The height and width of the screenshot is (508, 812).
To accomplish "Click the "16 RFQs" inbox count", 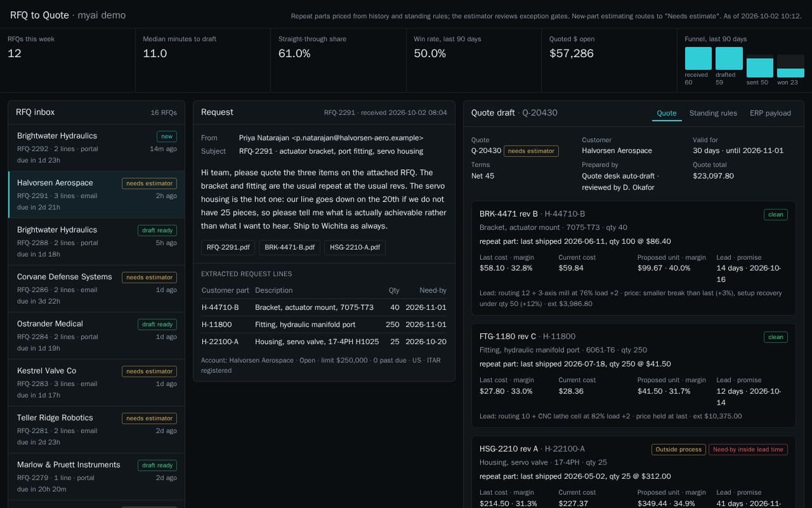I will [164, 112].
